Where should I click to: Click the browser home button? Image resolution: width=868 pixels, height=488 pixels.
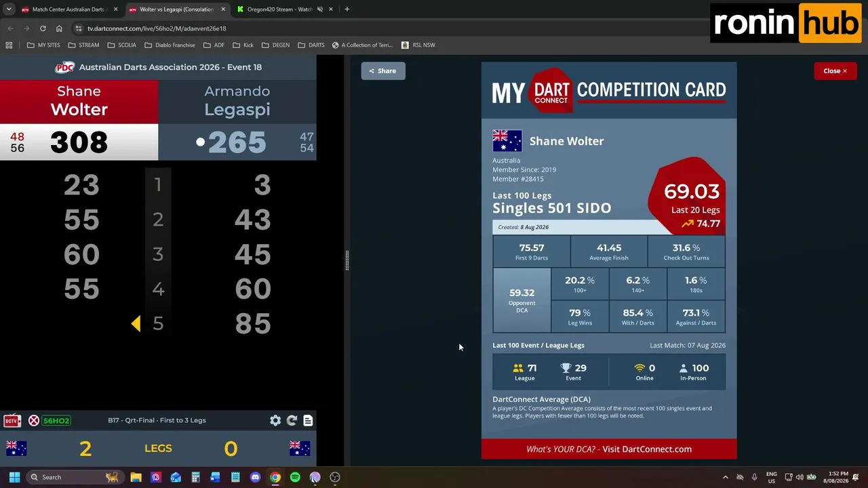[59, 28]
